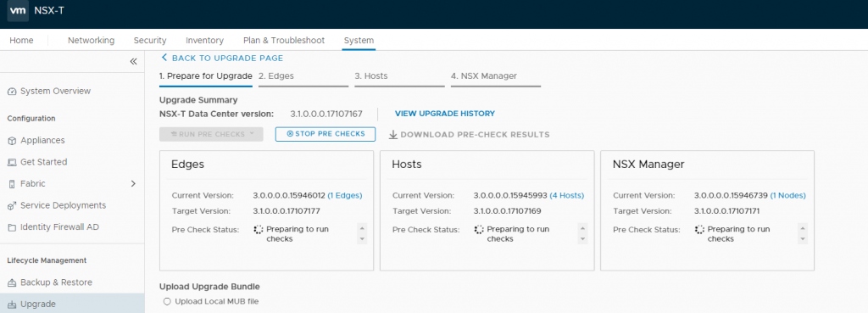Go to step 3 Hosts

400,76
